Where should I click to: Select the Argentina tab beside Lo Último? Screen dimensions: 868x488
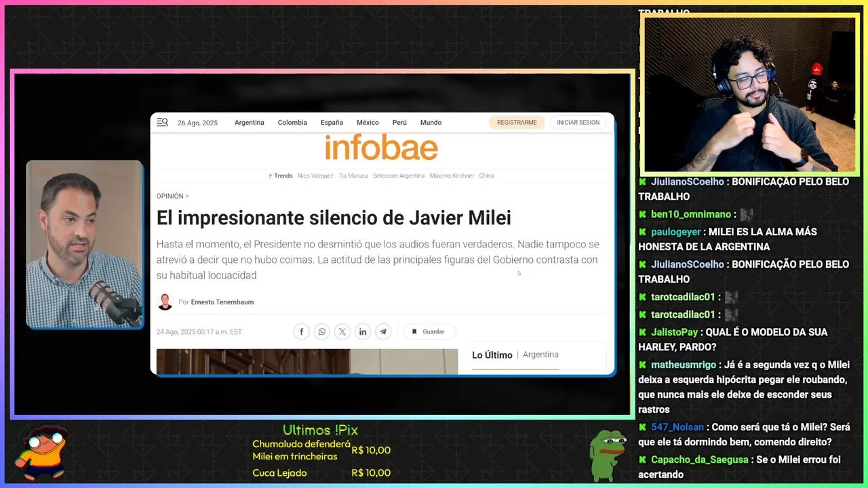click(x=540, y=354)
